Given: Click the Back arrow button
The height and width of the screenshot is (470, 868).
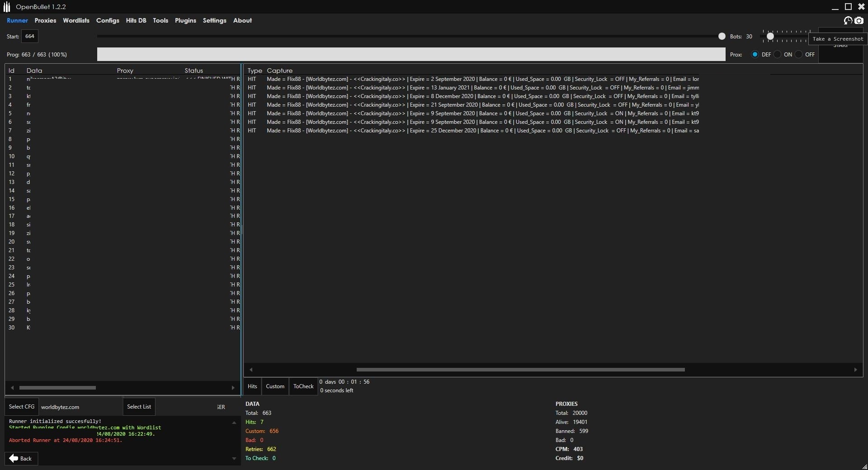Looking at the screenshot, I should (x=21, y=458).
